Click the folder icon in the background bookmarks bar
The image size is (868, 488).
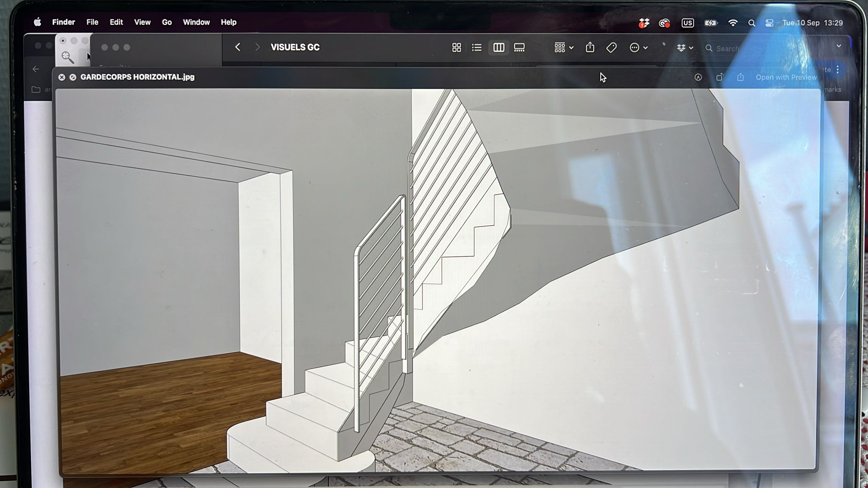click(36, 90)
